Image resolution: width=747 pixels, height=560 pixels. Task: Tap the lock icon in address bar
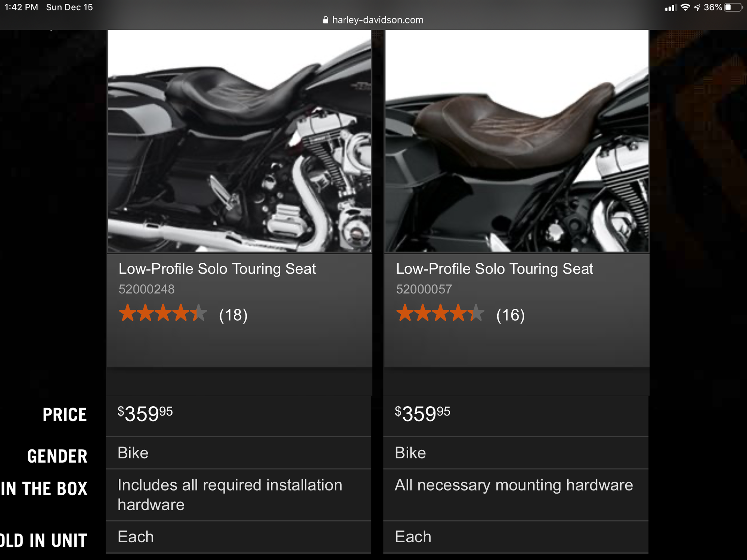coord(326,20)
